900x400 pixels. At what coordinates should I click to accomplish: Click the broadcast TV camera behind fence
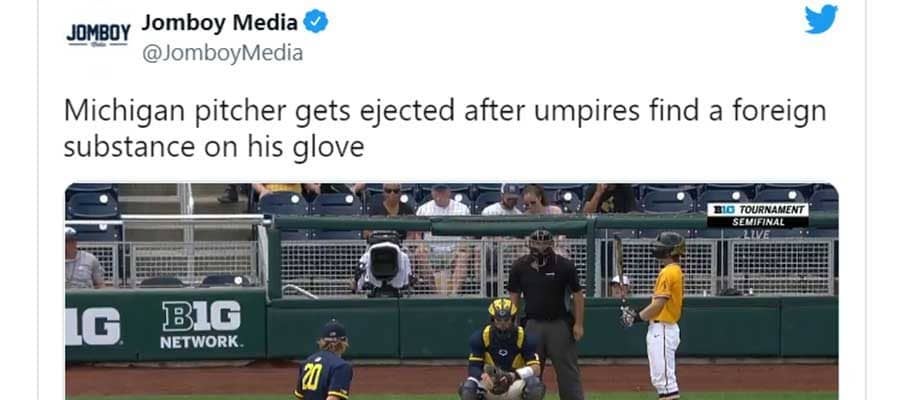click(385, 264)
